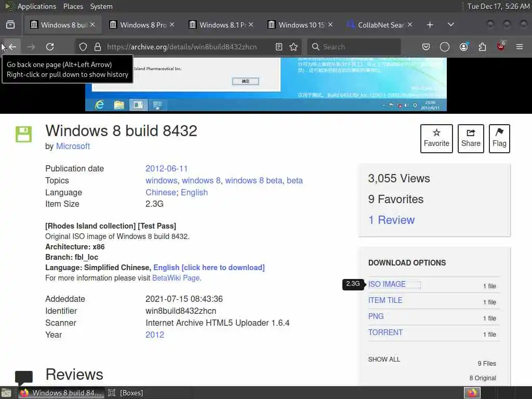Screen dimensions: 532x399
Task: Favorite this archive item
Action: (x=436, y=138)
